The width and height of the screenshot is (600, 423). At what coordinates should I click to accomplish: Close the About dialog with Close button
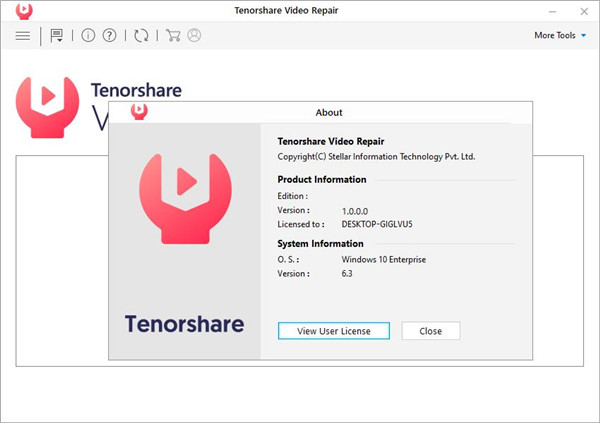pyautogui.click(x=431, y=331)
